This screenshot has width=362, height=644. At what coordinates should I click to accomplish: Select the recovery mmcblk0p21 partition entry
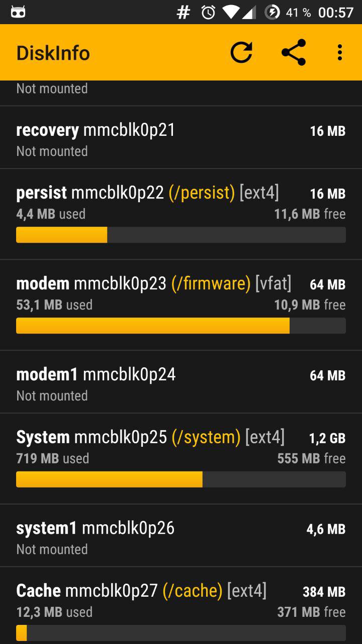(181, 137)
